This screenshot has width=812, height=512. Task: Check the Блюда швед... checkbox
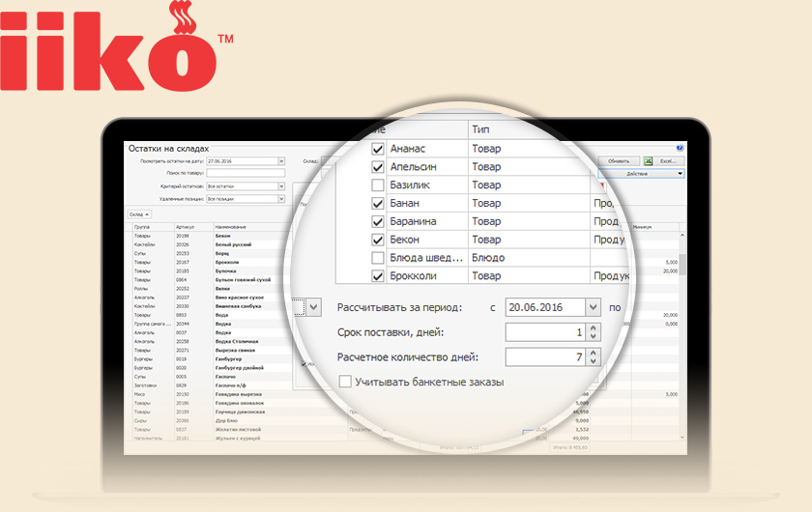tap(378, 258)
